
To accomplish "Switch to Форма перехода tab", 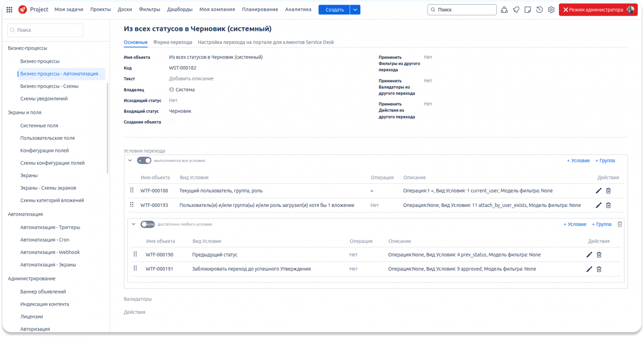I will coord(173,42).
